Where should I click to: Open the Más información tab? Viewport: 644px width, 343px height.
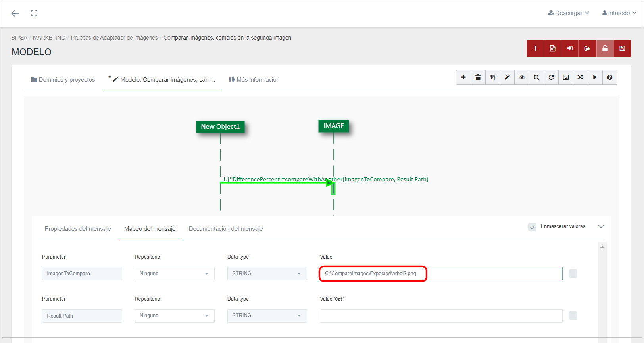(254, 80)
